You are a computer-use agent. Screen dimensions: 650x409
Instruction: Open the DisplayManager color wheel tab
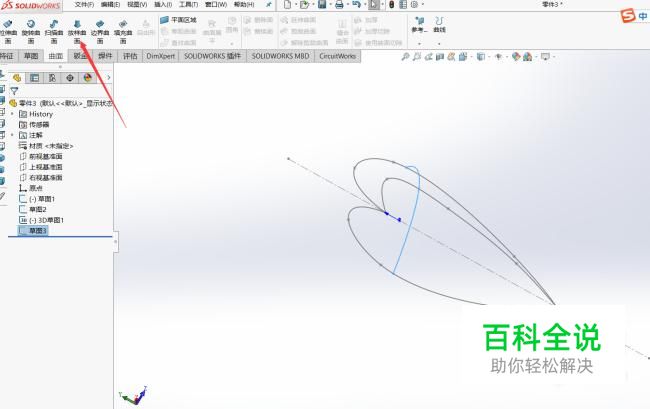click(87, 77)
